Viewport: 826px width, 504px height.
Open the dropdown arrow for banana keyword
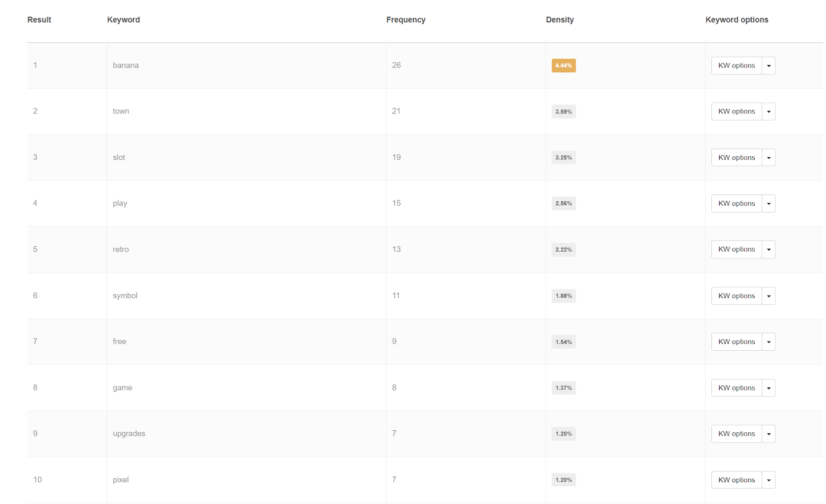768,66
